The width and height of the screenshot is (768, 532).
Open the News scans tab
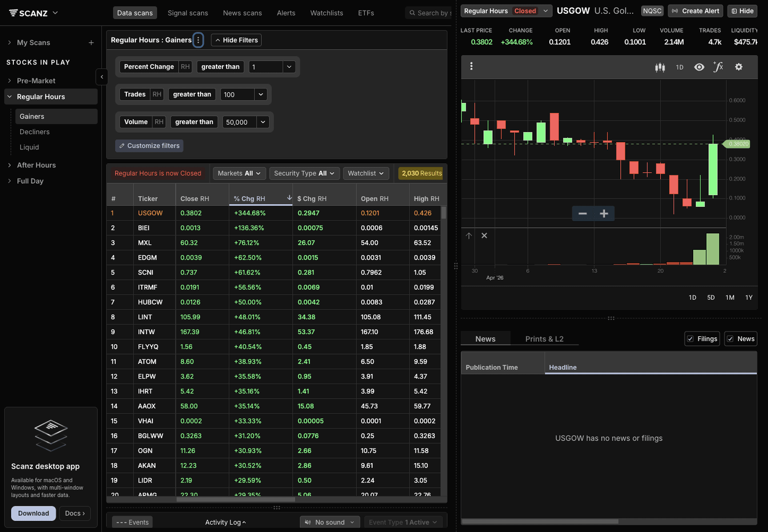(243, 13)
